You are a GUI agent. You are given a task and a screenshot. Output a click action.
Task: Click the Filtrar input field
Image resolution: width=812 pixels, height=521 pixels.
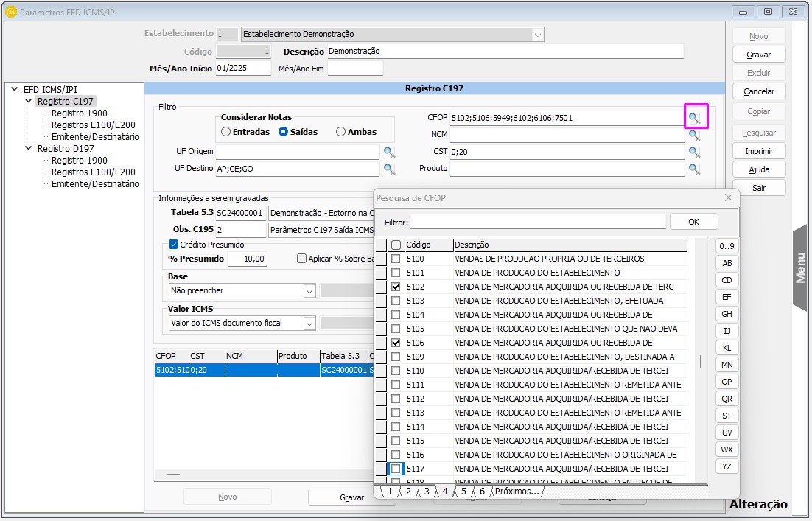pyautogui.click(x=537, y=222)
